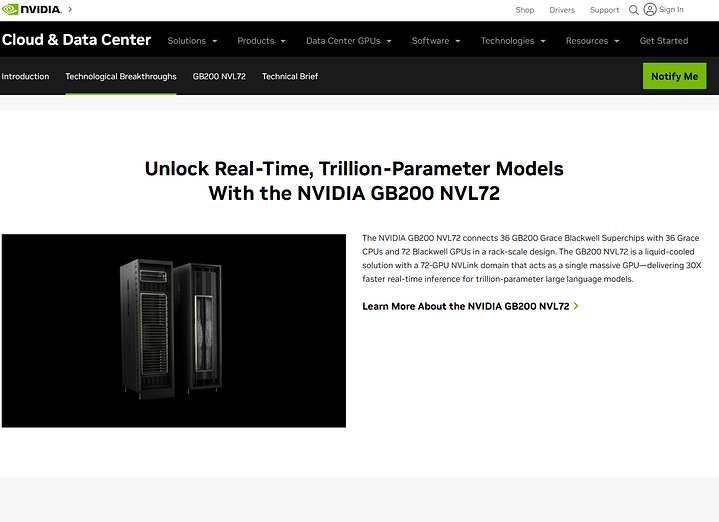Expand the Products dropdown menu
Image resolution: width=719 pixels, height=522 pixels.
(261, 41)
